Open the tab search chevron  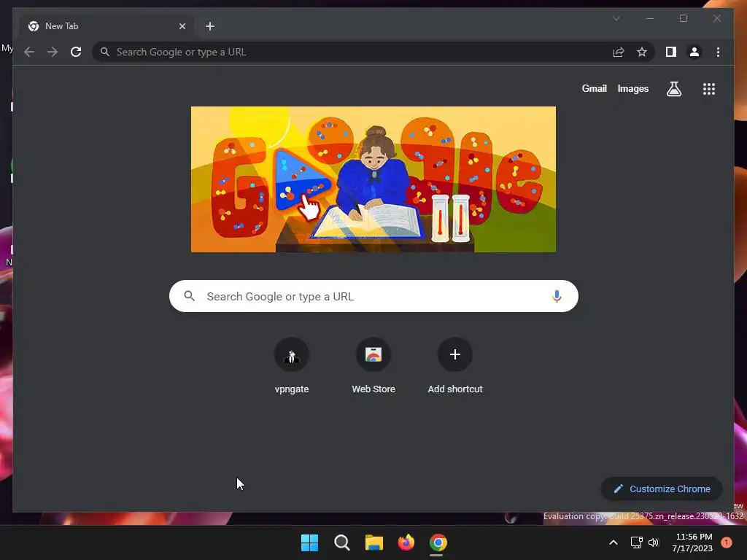pyautogui.click(x=616, y=18)
